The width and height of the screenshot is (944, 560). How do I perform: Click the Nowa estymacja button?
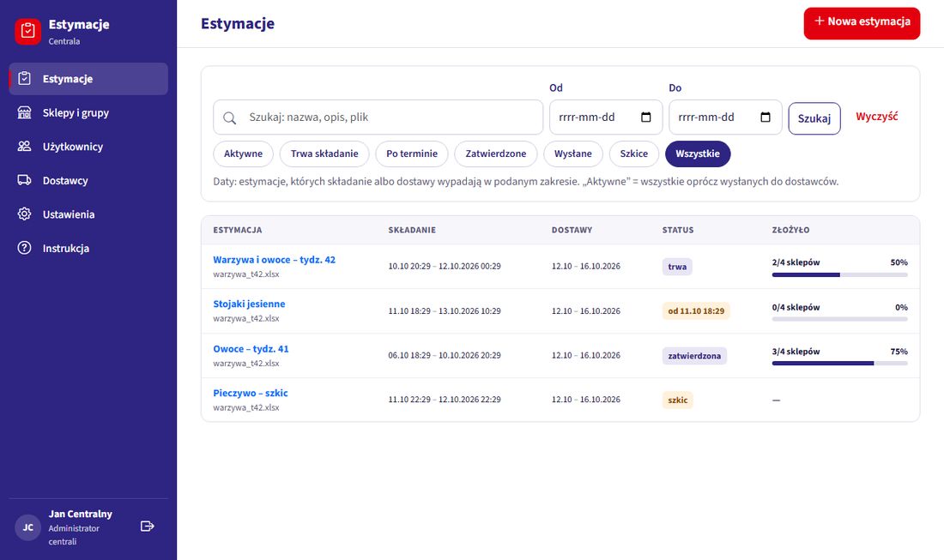[862, 23]
